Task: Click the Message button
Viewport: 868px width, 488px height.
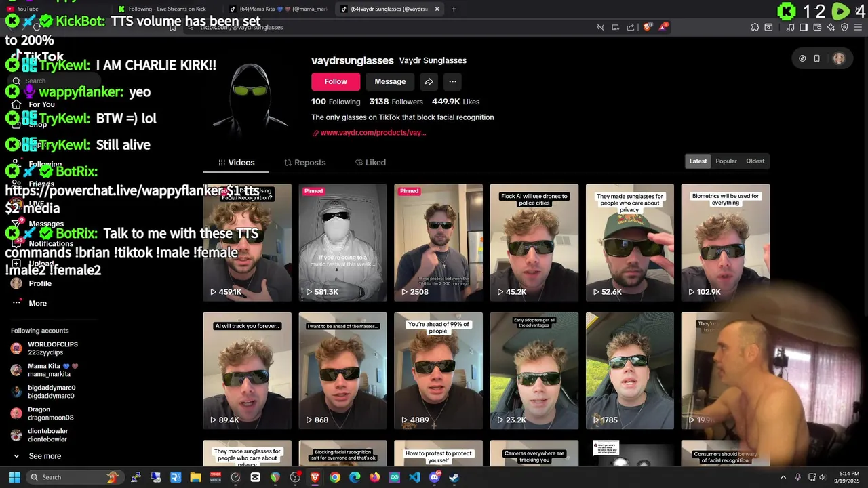Action: tap(390, 81)
